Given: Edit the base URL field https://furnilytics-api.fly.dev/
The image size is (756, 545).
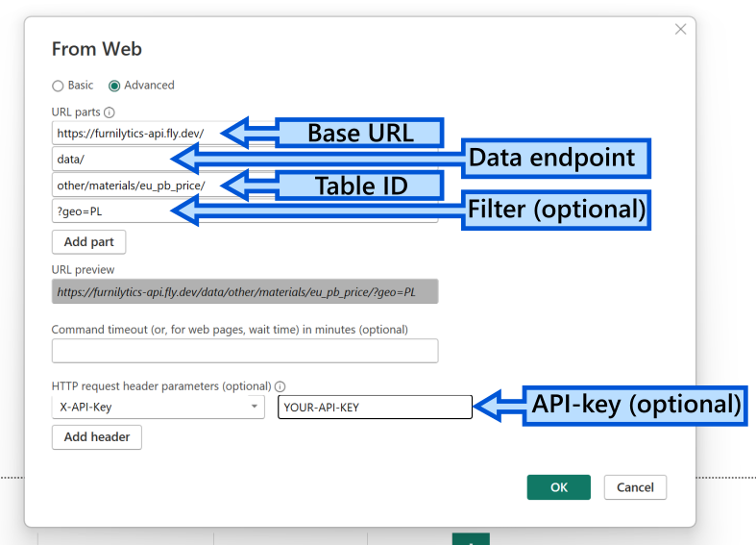Looking at the screenshot, I should click(245, 133).
